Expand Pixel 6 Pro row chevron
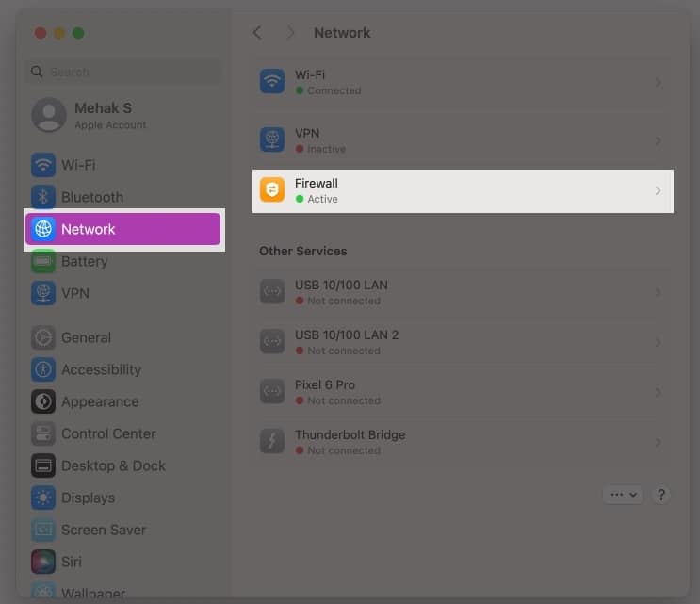This screenshot has height=604, width=700. pyautogui.click(x=658, y=392)
